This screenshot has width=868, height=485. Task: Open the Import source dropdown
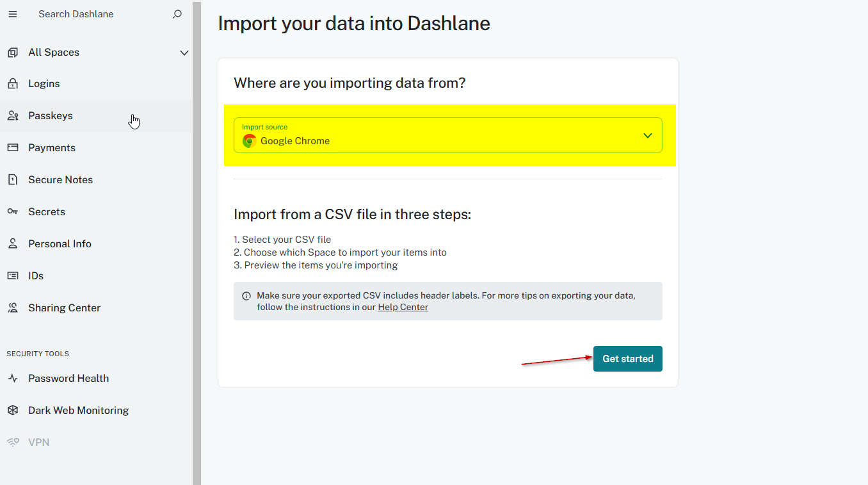tap(448, 135)
